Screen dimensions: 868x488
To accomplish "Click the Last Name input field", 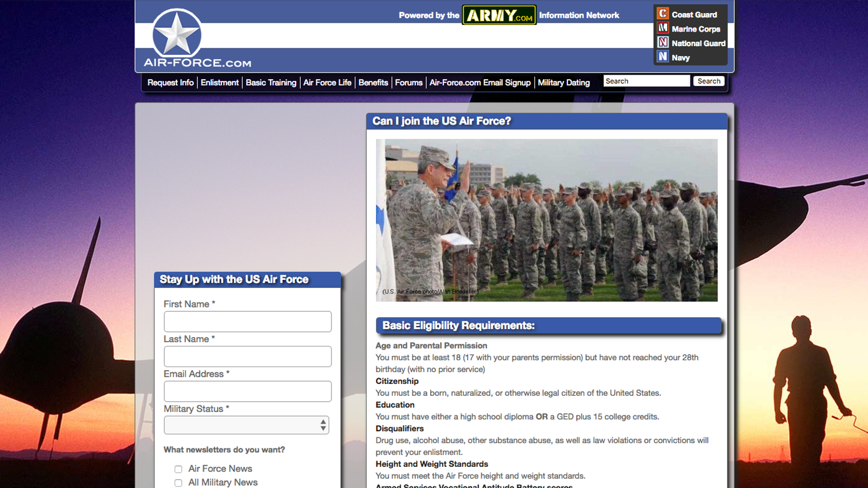I will pos(248,356).
